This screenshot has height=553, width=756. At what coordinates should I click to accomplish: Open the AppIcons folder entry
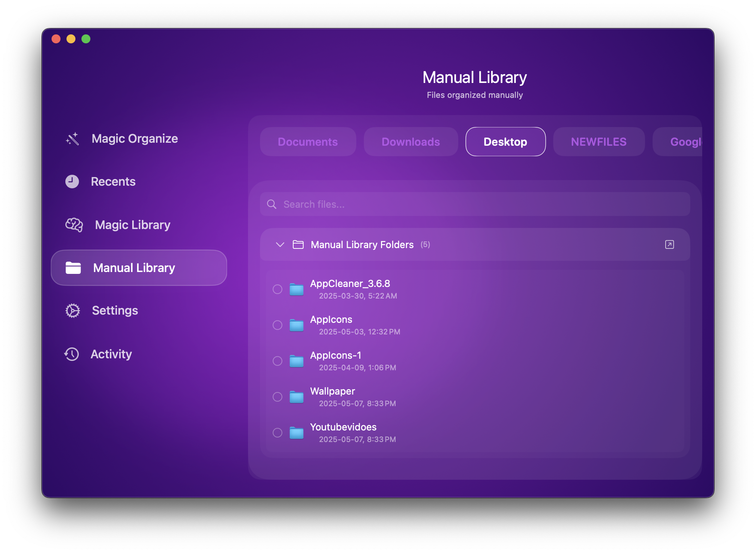(x=331, y=320)
